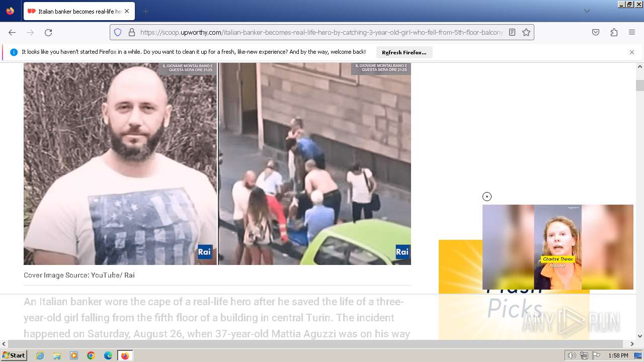This screenshot has width=644, height=362.
Task: Click the Firefox logo in the title bar
Action: coord(10,11)
